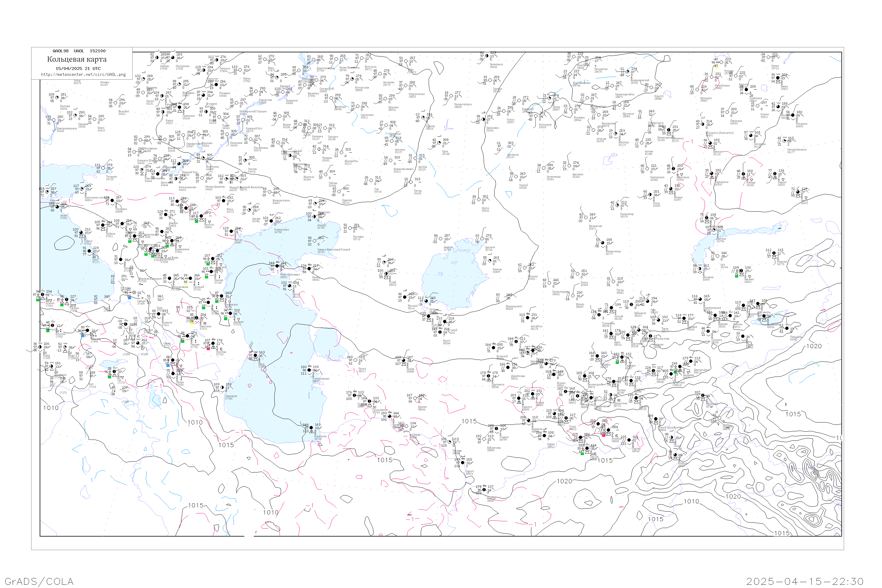This screenshot has height=588, width=882.
Task: Select the Кизляр station plot circle
Action: (x=211, y=271)
